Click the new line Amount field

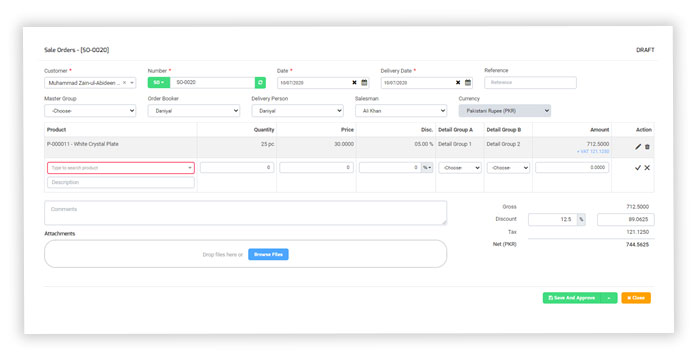click(572, 168)
